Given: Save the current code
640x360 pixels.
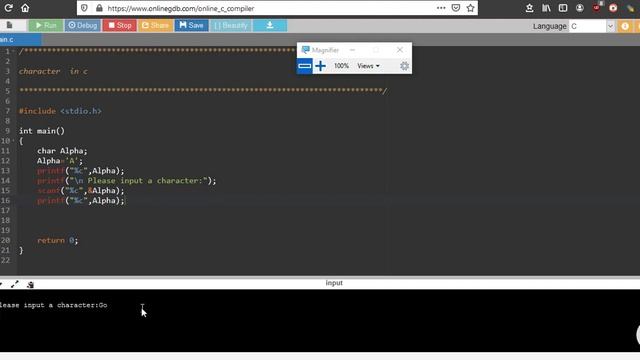Looking at the screenshot, I should point(191,25).
